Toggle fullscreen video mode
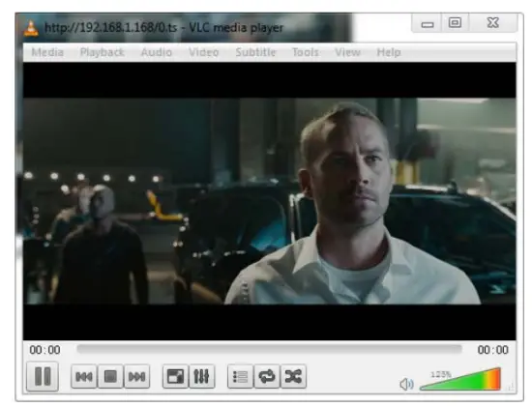 [x=175, y=376]
